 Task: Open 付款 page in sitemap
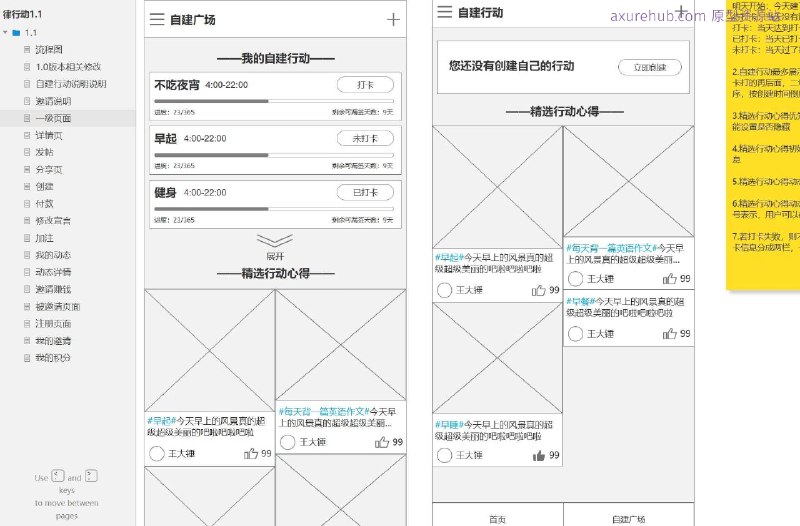click(x=44, y=204)
